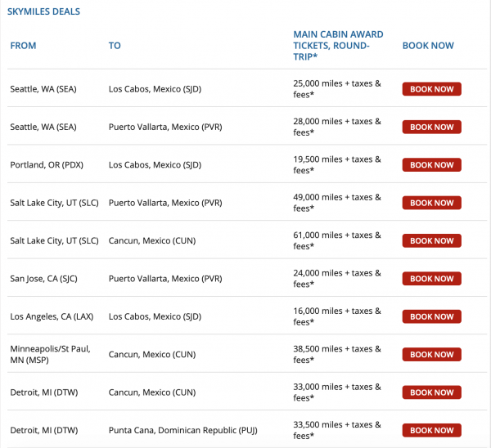Book Salt Lake City to Puerto Vallarta deal

pos(431,203)
